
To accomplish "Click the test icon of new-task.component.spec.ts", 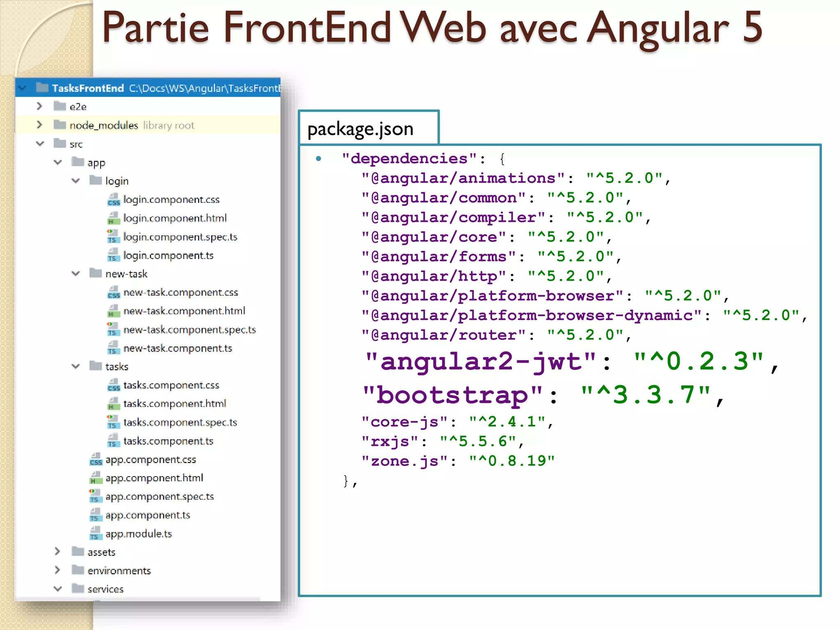I will tap(114, 329).
